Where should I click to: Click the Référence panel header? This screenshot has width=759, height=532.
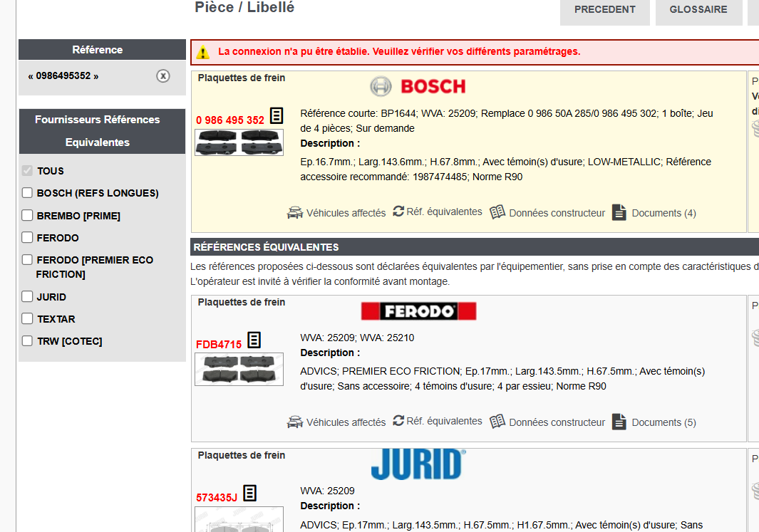point(102,49)
